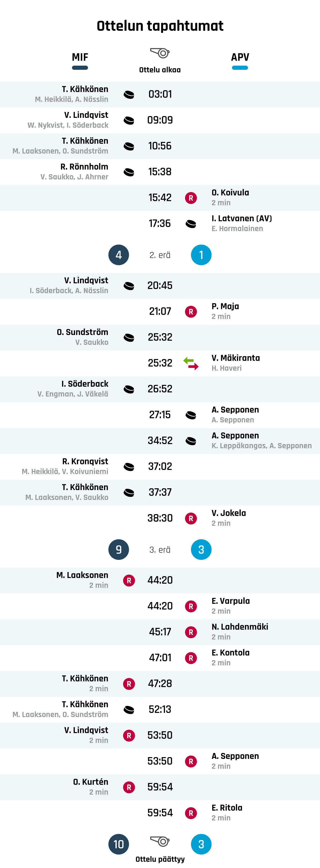
Task: Select the MIF team header
Action: pyautogui.click(x=80, y=57)
